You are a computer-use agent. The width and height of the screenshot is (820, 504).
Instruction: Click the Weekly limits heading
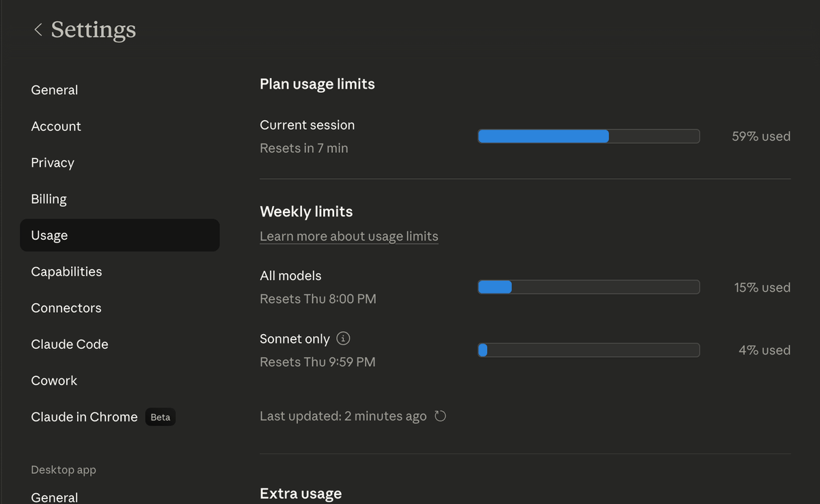coord(306,212)
